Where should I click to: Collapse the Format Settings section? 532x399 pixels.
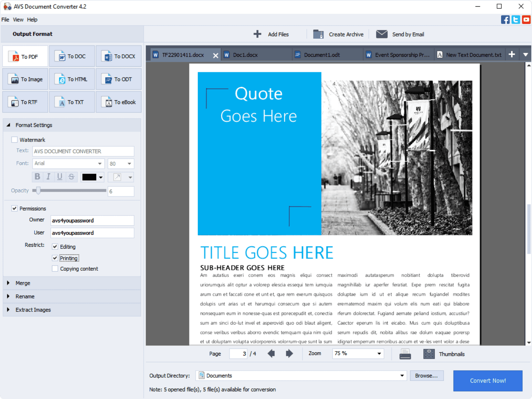click(x=8, y=125)
